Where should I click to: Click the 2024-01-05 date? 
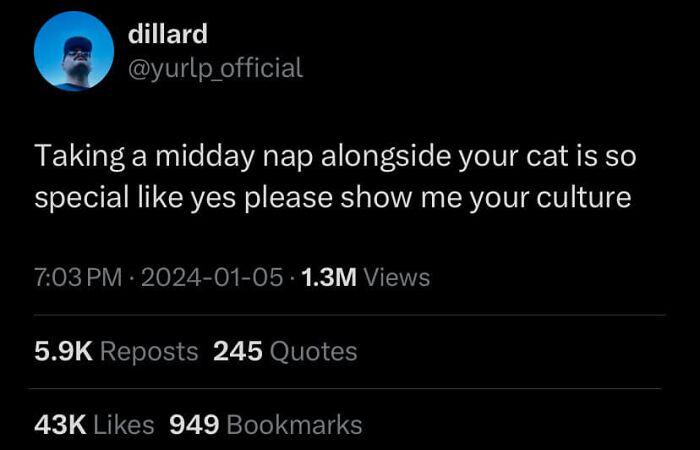[211, 277]
